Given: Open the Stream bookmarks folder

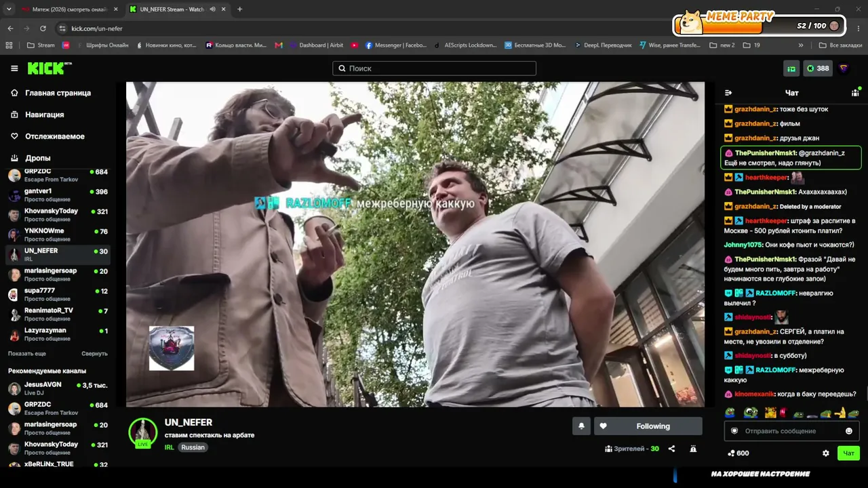Looking at the screenshot, I should [x=41, y=45].
